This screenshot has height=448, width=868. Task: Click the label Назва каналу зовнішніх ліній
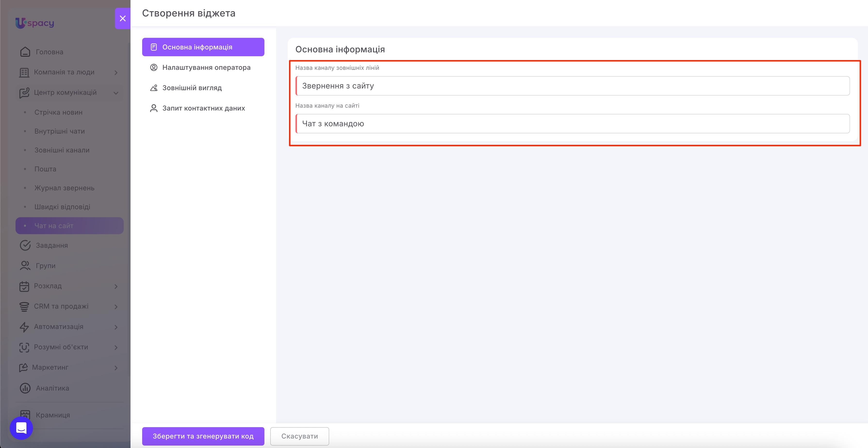337,68
